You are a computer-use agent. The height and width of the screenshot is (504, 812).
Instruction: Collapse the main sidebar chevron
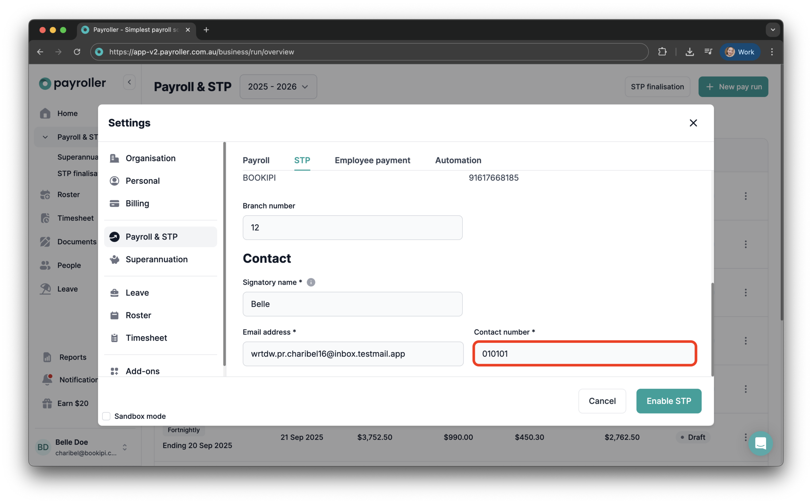pos(129,82)
